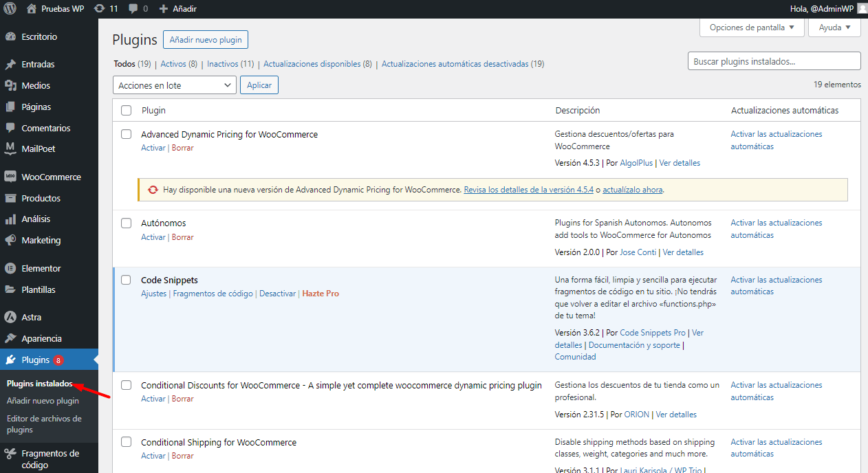The width and height of the screenshot is (868, 473).
Task: Open AlgolPlus author link
Action: (x=636, y=163)
